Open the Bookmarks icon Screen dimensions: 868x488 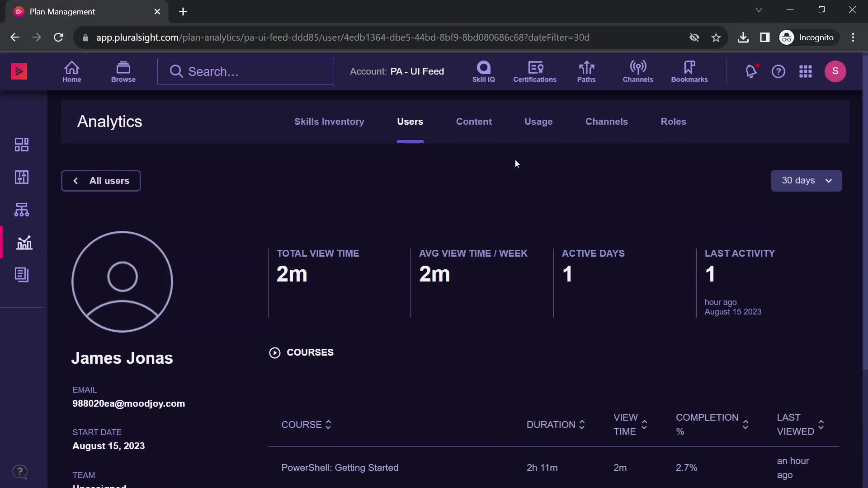pyautogui.click(x=689, y=71)
